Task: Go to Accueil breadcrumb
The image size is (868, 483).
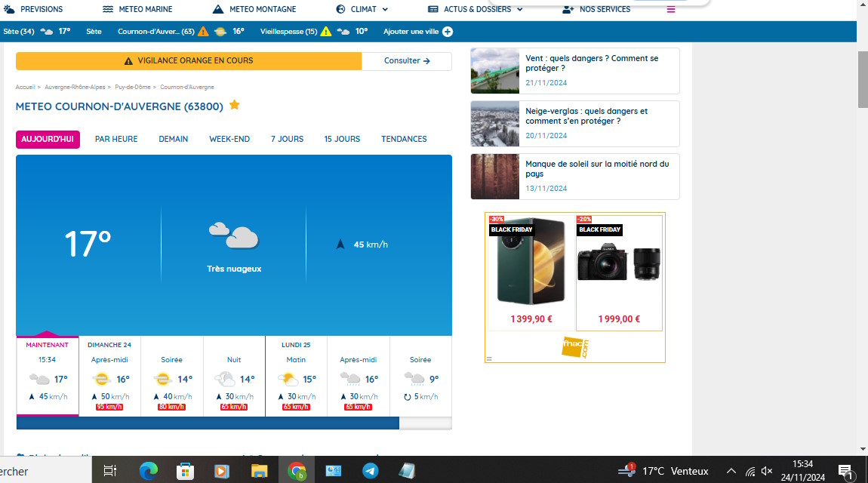Action: (25, 87)
